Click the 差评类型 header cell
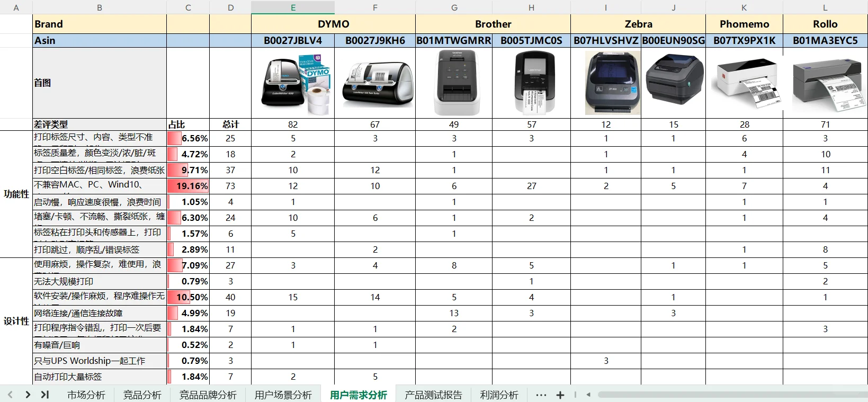 100,124
